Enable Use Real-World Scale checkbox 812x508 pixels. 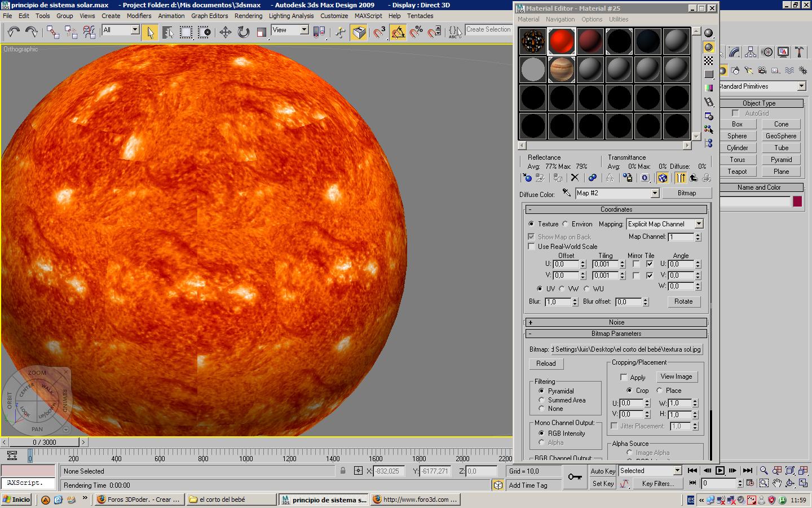pyautogui.click(x=531, y=247)
